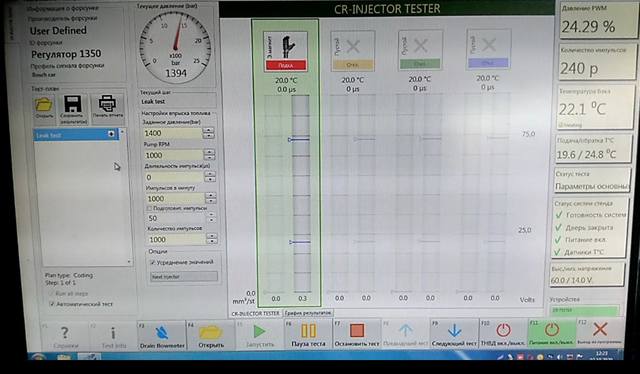Screen dimensions: 640x374
Task: Switch to the CR-INJECTOR TESTER tab
Action: tap(256, 313)
